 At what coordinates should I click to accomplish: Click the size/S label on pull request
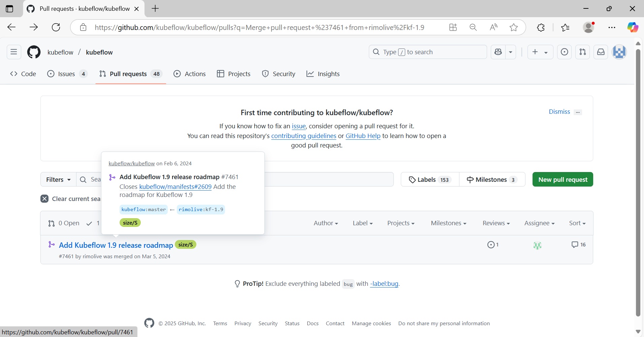pos(186,245)
